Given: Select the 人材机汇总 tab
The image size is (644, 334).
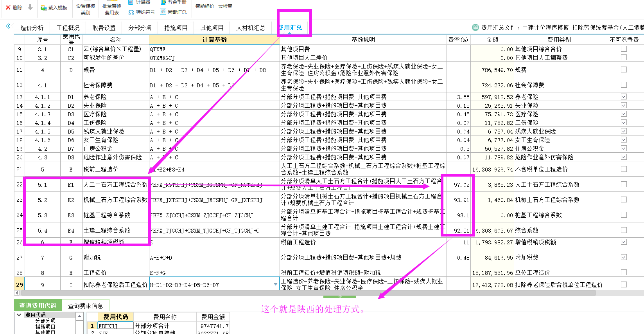Looking at the screenshot, I should (x=251, y=28).
